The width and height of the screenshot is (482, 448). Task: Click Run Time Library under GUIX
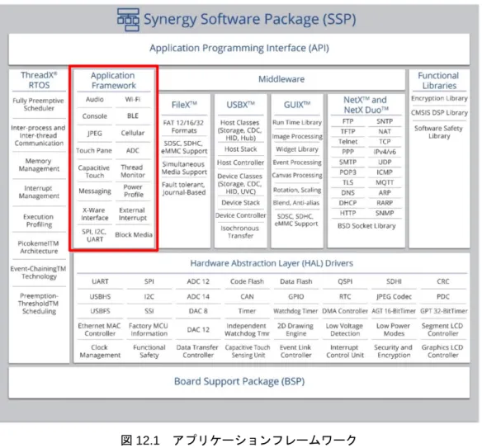click(x=297, y=122)
